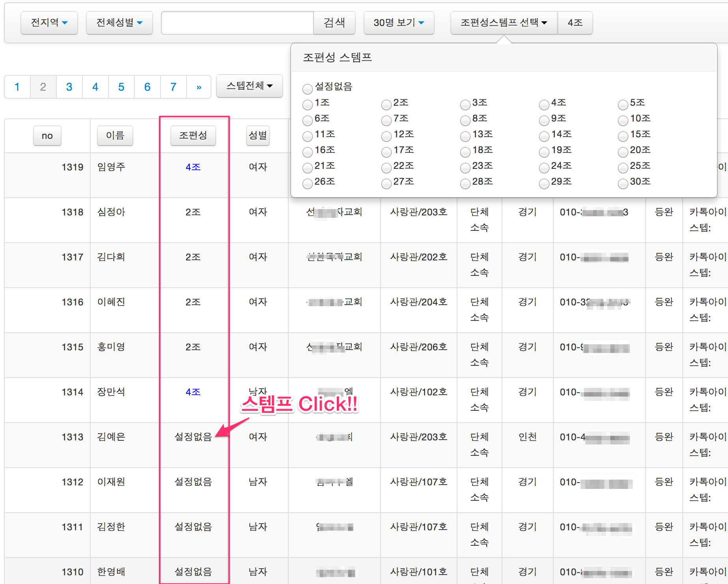Select the 14조 radio button

click(544, 136)
